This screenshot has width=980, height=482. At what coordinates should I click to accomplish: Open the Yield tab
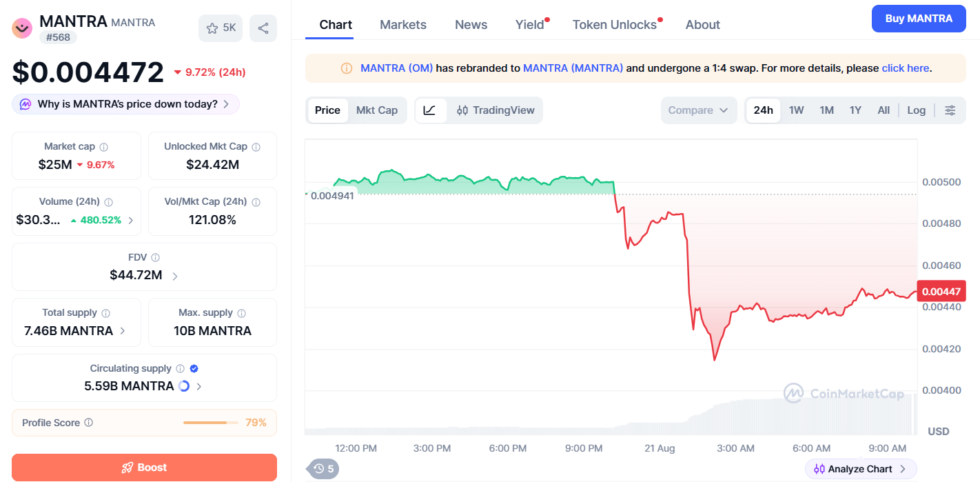pos(530,25)
